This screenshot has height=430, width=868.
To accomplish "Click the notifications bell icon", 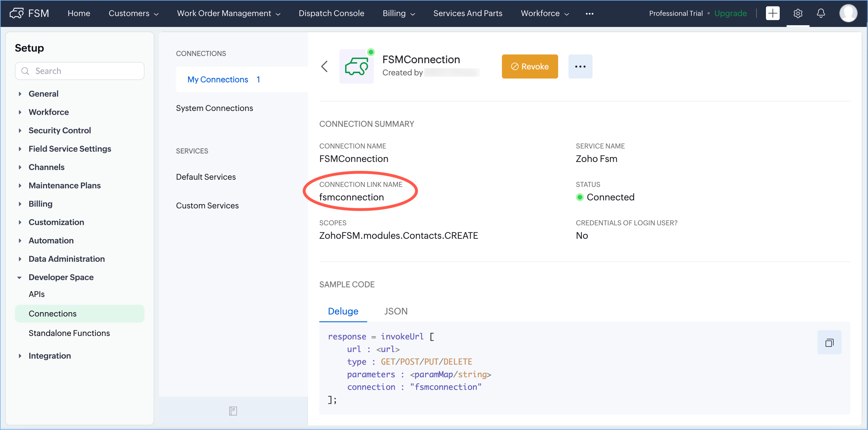I will click(820, 13).
